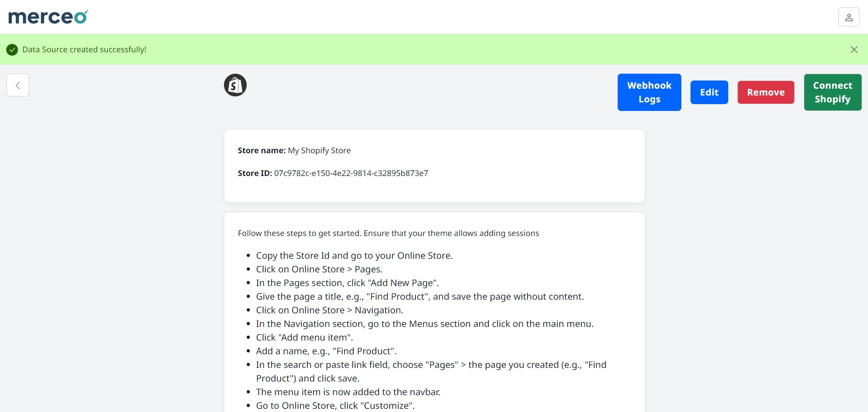Viewport: 868px width, 412px height.
Task: Click step "The menu item is now added to the navbar."
Action: pyautogui.click(x=348, y=392)
